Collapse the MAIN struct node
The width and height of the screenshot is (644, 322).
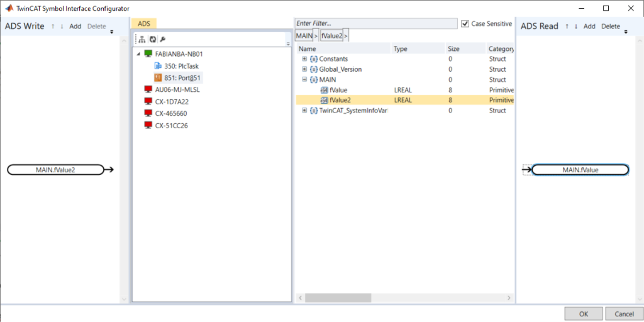(304, 80)
